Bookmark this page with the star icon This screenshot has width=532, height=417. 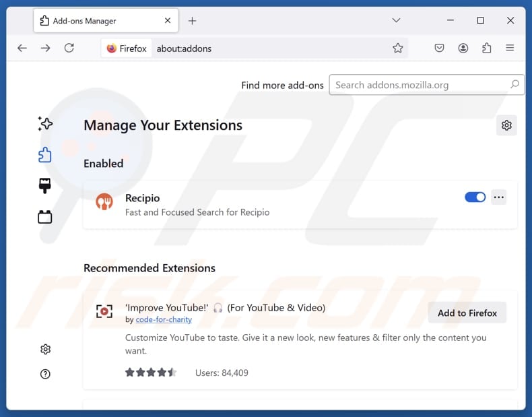pos(397,49)
